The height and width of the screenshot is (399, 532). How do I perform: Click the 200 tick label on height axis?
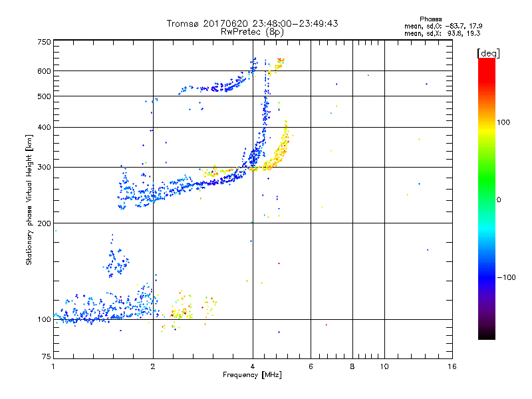(44, 223)
